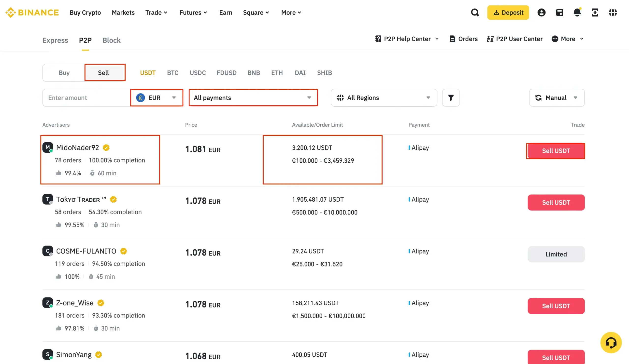
Task: Click the Sell USDT button for MidoNader92
Action: 556,151
